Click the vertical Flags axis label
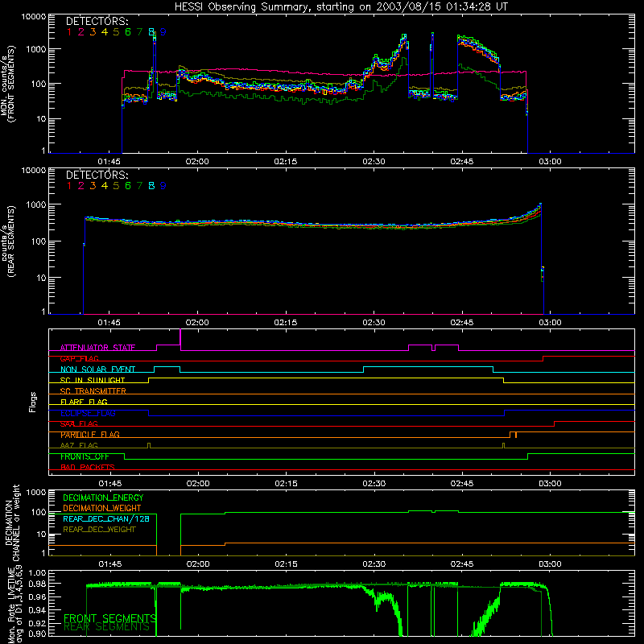This screenshot has width=644, height=644. (x=32, y=402)
